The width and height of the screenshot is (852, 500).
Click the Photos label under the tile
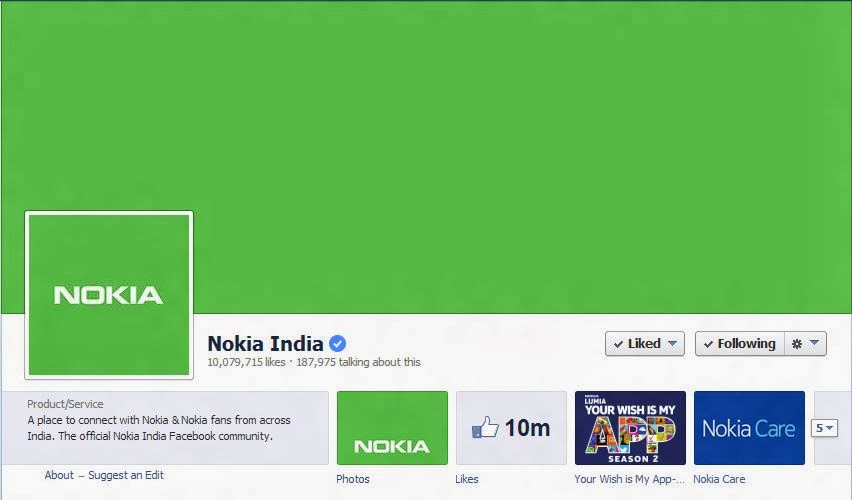tap(353, 479)
